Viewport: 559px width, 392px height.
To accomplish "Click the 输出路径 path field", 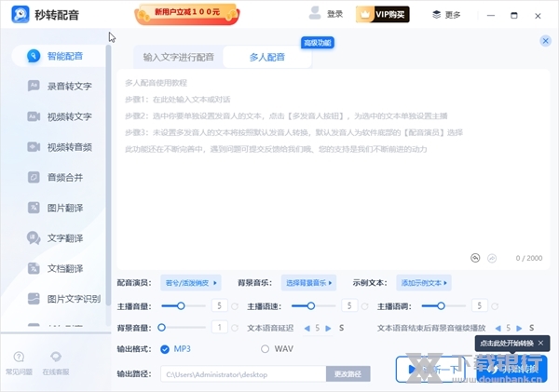I will 243,374.
